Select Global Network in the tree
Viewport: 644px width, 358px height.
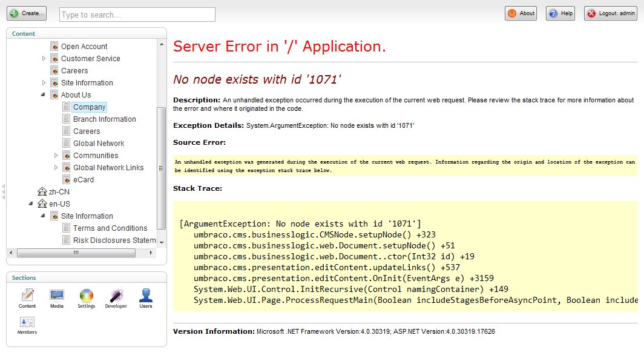coord(99,144)
